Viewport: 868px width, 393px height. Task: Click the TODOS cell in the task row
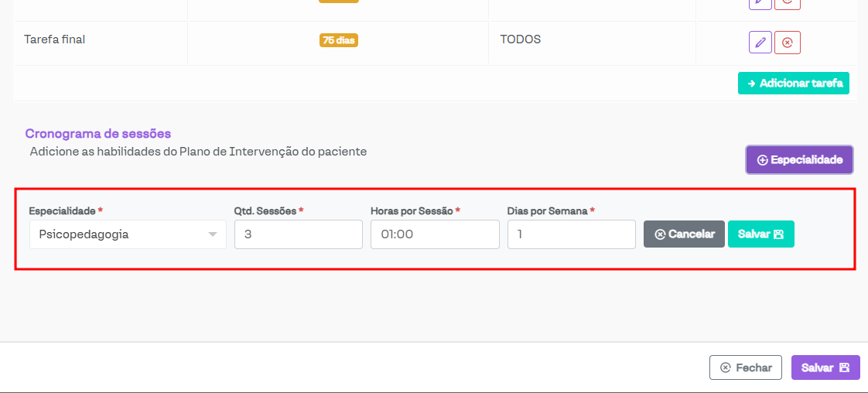[520, 39]
